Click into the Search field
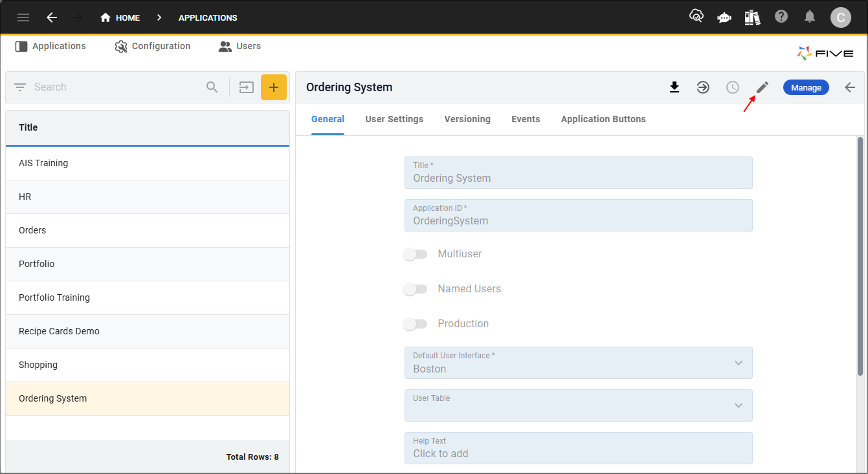Screen dimensions: 868x474 tap(117, 87)
